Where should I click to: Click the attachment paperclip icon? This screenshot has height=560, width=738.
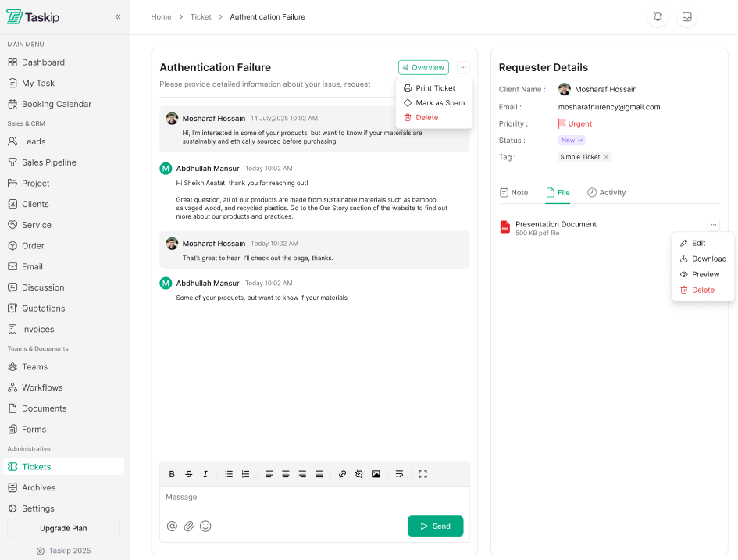click(189, 526)
